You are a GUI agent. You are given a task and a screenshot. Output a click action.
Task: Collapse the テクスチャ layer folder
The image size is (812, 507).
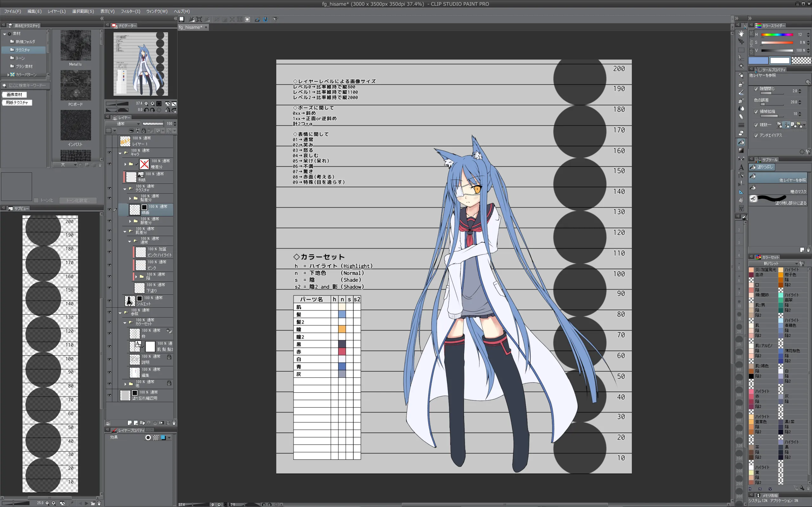click(125, 189)
